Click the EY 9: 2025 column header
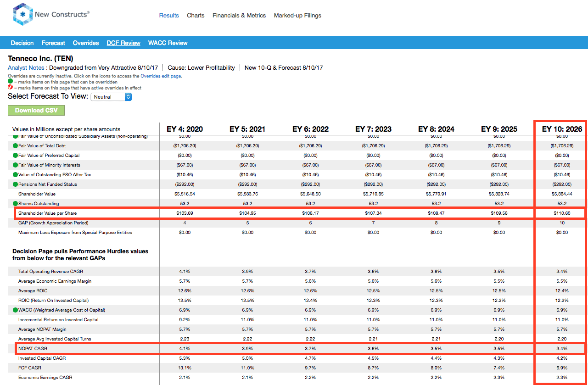This screenshot has height=385, width=588. [499, 129]
